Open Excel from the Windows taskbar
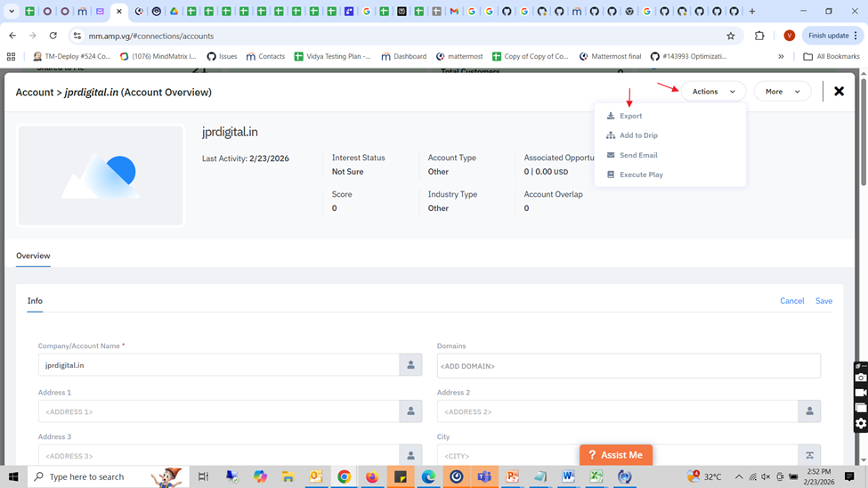868x488 pixels. [596, 477]
